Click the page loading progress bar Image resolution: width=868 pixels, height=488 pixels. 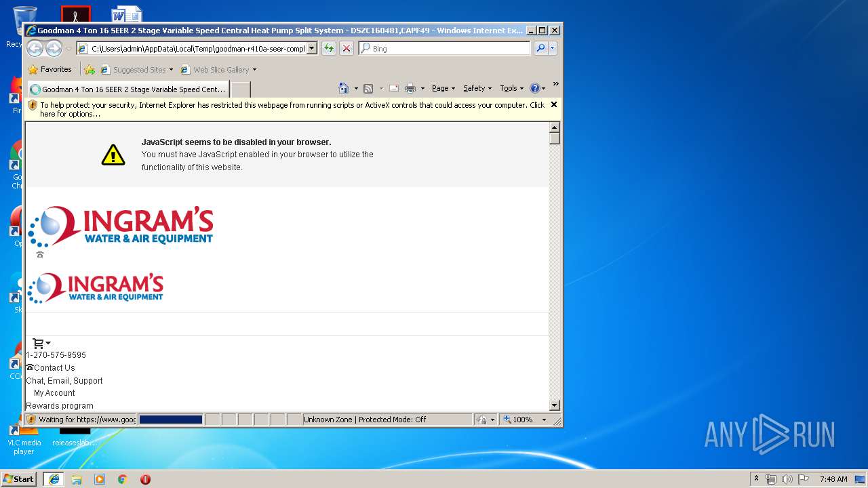[171, 420]
